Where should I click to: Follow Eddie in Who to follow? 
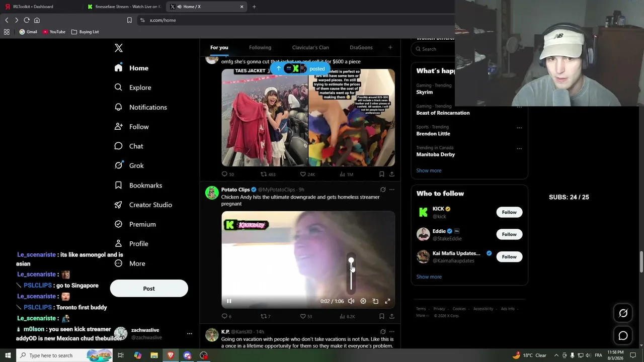click(509, 234)
